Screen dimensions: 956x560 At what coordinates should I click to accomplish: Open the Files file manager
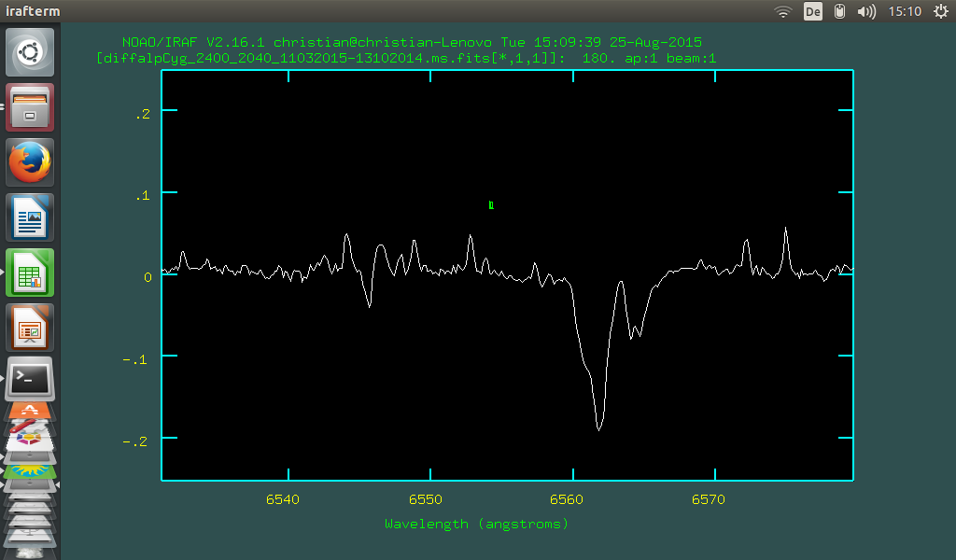[x=29, y=106]
